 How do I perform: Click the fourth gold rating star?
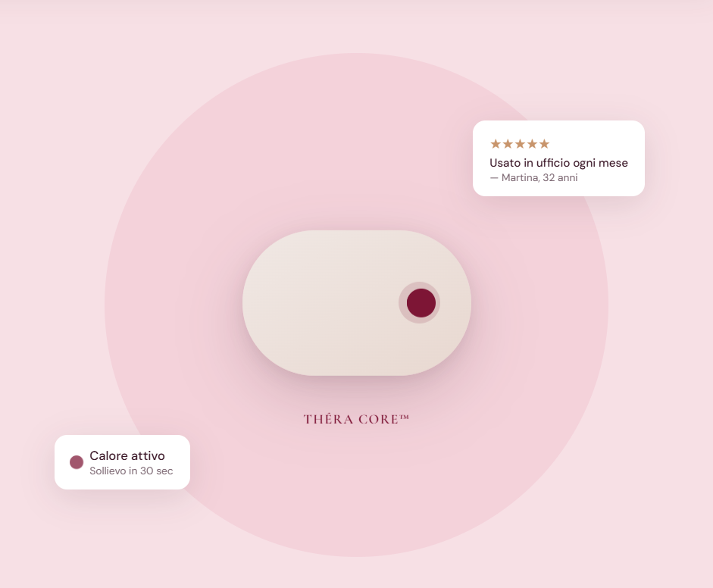[532, 144]
